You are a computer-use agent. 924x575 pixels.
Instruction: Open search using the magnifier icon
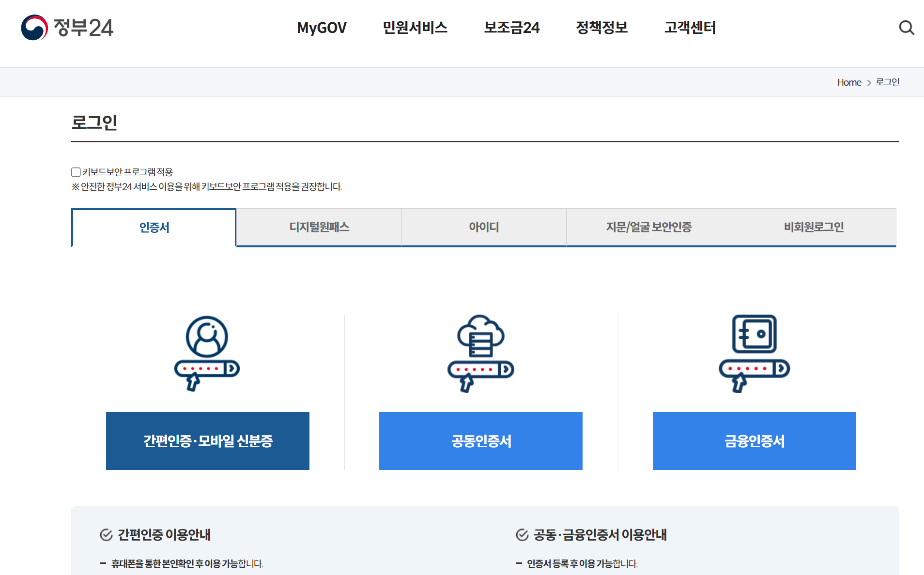906,28
